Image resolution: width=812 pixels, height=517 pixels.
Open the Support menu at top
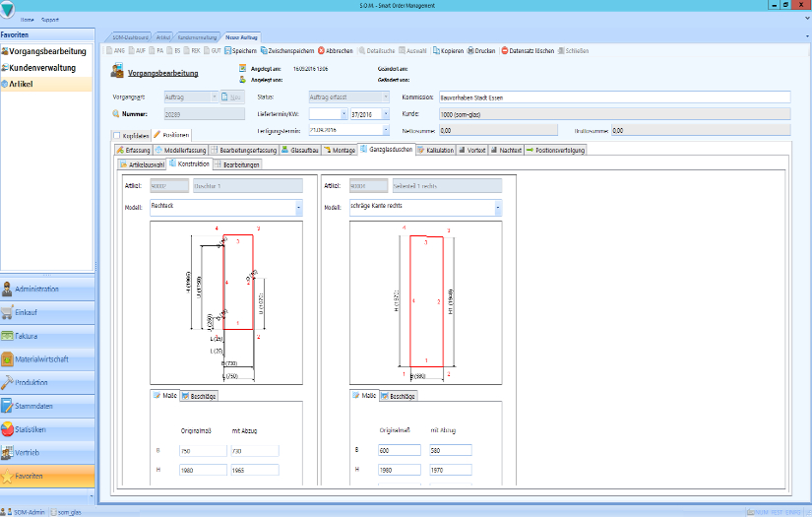pos(49,19)
